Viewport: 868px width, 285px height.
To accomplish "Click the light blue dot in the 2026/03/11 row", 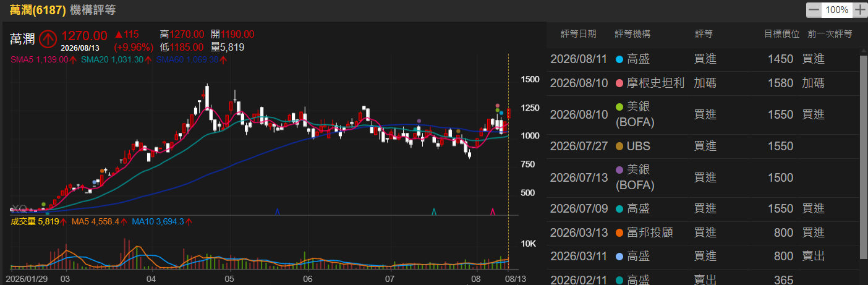I will tap(619, 257).
